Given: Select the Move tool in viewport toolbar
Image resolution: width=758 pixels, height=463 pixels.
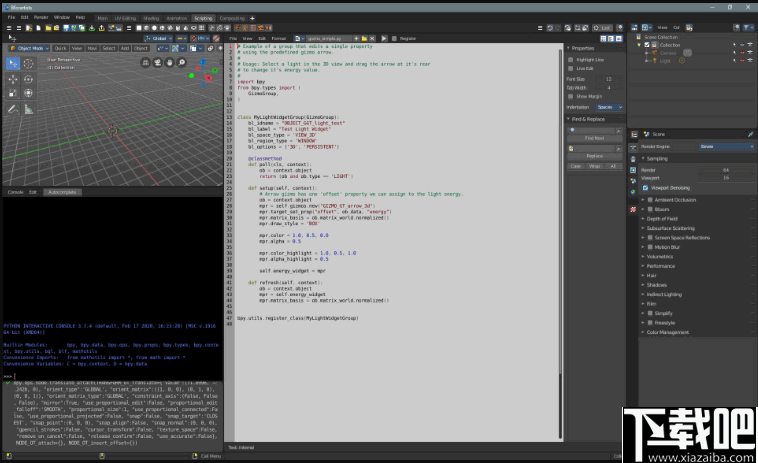Looking at the screenshot, I should tap(13, 78).
